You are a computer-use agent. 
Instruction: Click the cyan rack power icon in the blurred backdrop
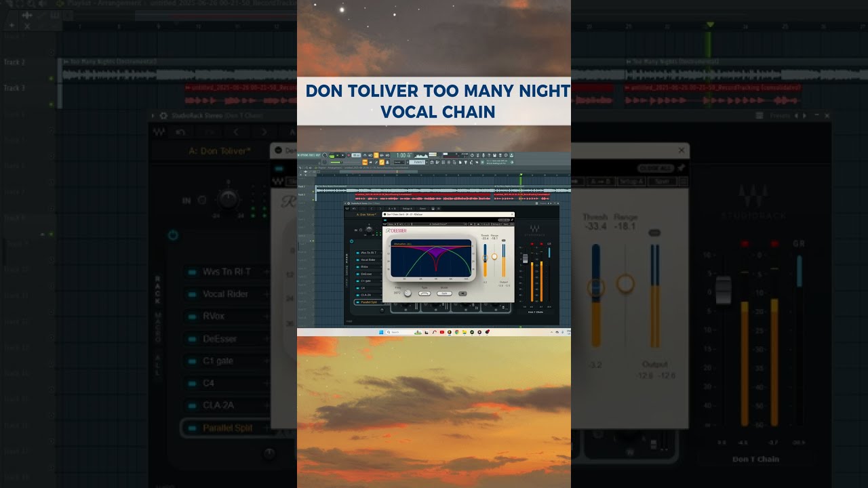click(x=173, y=235)
